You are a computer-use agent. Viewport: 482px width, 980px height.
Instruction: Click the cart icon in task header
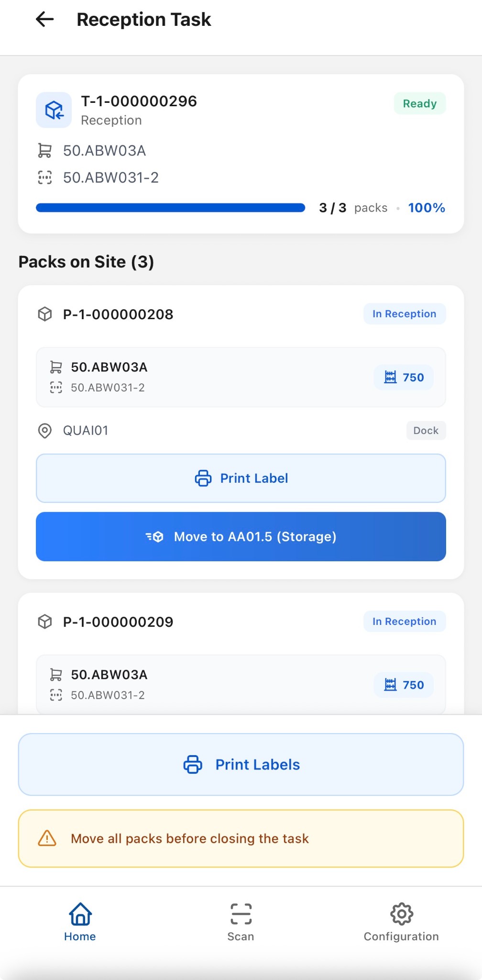tap(45, 151)
